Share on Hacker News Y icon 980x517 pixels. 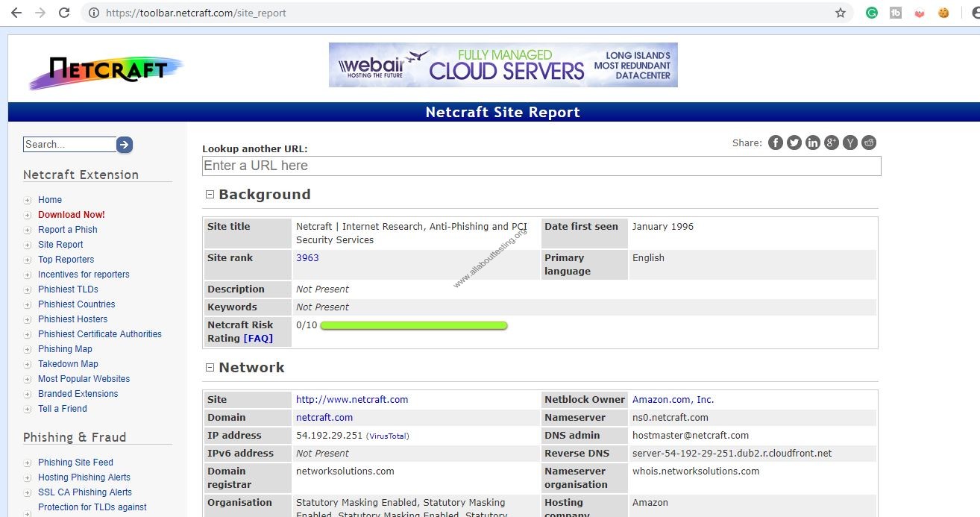pos(850,142)
